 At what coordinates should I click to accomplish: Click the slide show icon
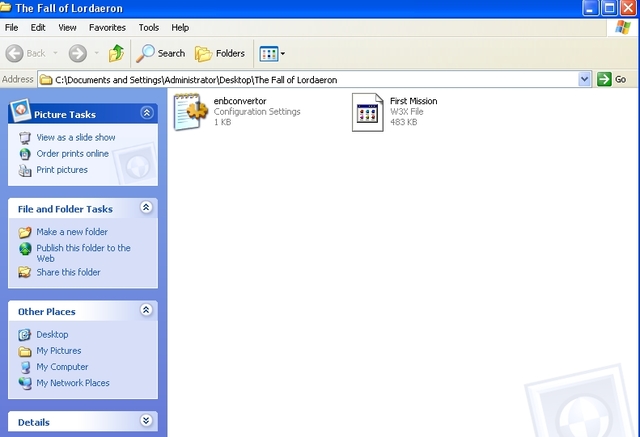pos(25,138)
